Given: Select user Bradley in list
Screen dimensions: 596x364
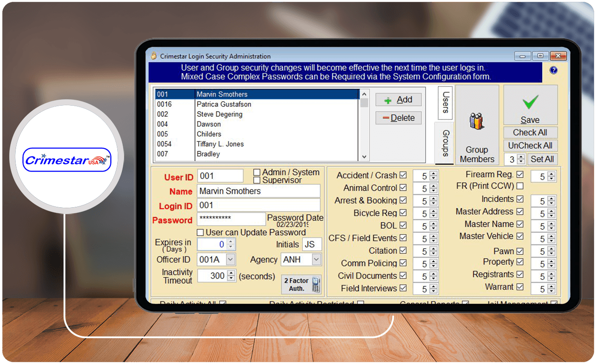Looking at the screenshot, I should (257, 154).
